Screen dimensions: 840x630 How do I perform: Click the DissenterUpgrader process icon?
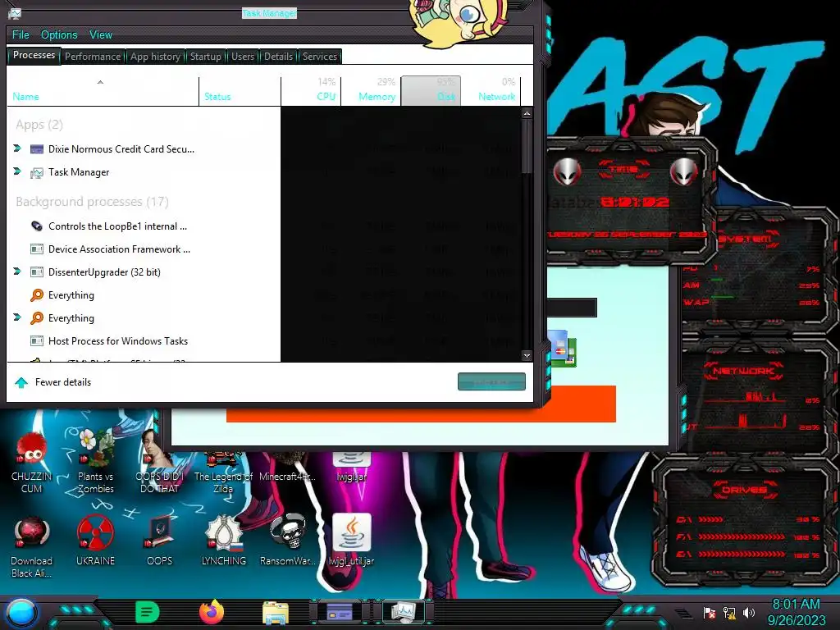pyautogui.click(x=36, y=272)
